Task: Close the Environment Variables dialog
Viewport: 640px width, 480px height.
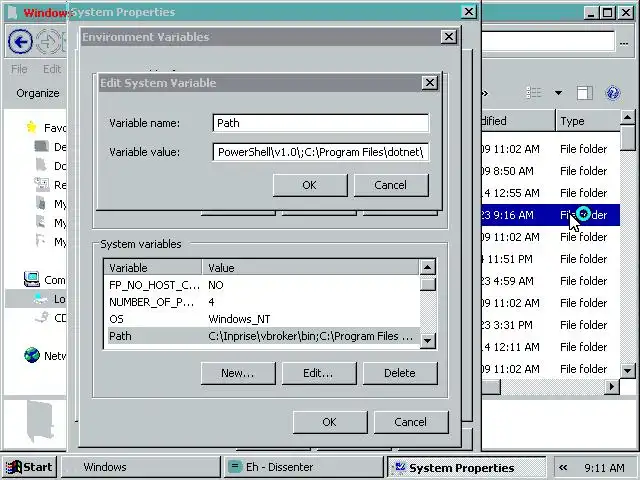Action: pos(449,37)
